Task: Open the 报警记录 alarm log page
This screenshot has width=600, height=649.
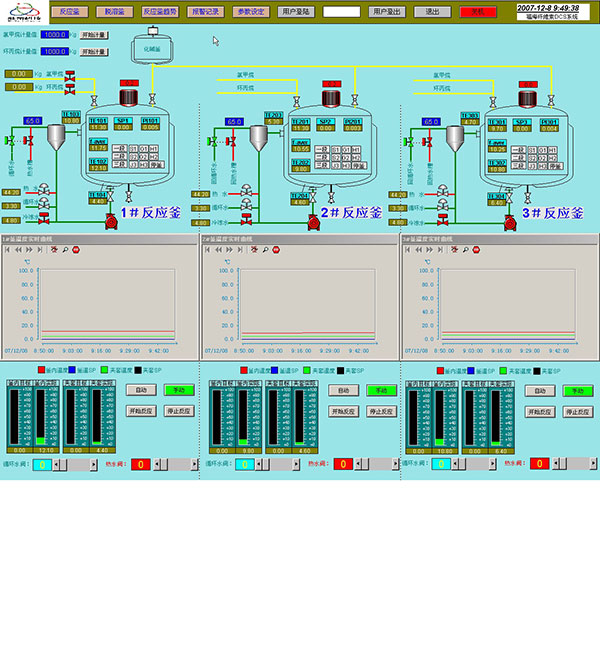Action: [206, 11]
